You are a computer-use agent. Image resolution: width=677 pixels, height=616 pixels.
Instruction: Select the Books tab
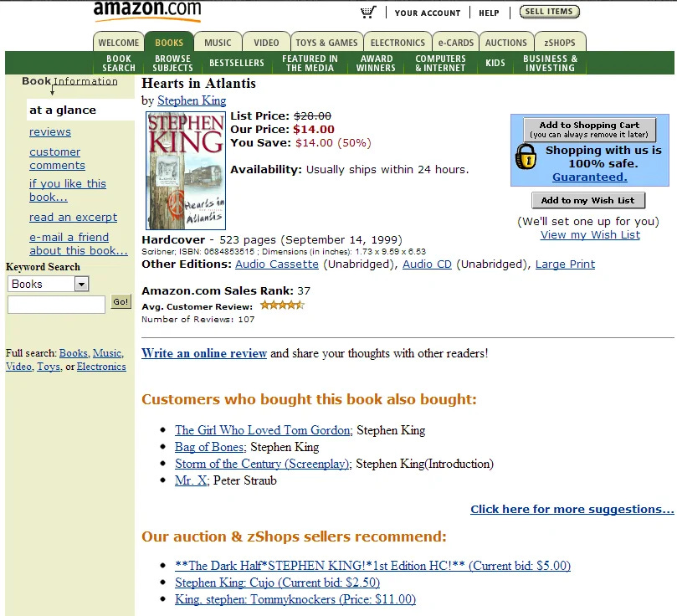coord(169,43)
